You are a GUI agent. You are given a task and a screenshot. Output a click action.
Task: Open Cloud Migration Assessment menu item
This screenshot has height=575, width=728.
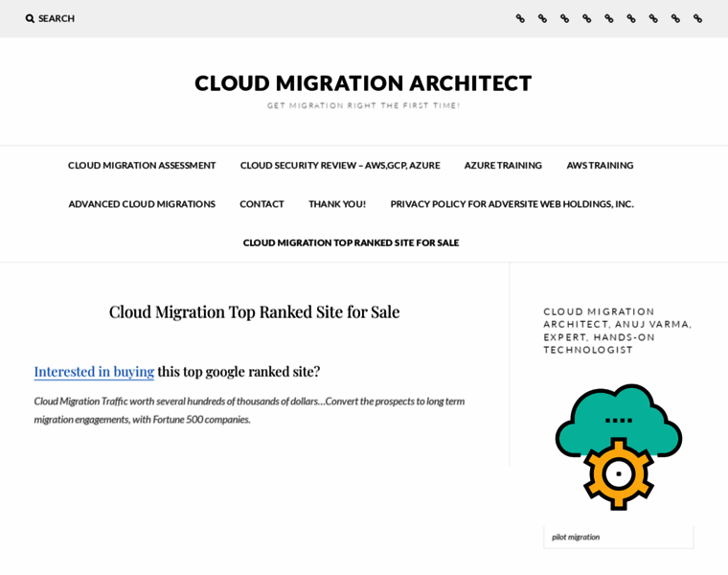(142, 166)
